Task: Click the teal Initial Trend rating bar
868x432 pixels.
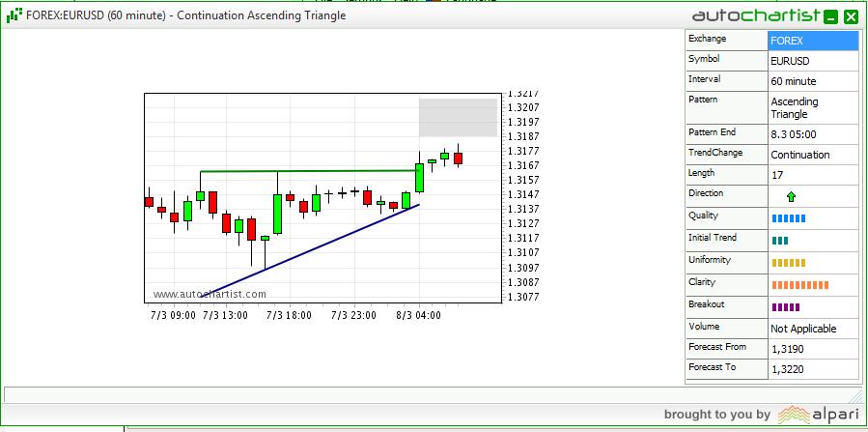Action: (x=780, y=241)
